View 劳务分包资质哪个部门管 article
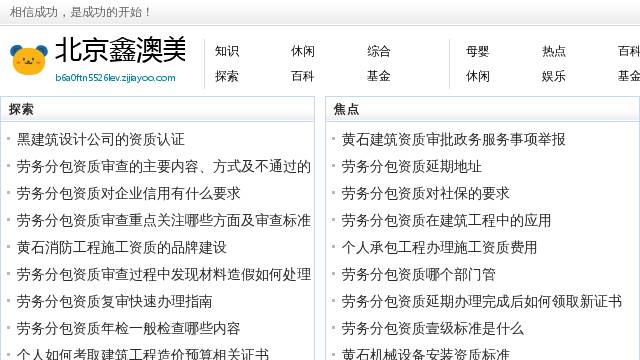Screen dimensions: 640x360 tap(419, 274)
